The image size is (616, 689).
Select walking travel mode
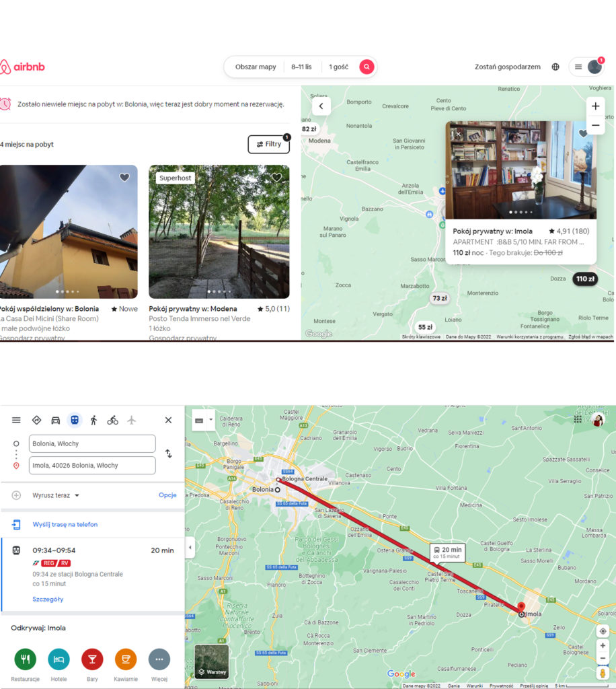pos(93,420)
